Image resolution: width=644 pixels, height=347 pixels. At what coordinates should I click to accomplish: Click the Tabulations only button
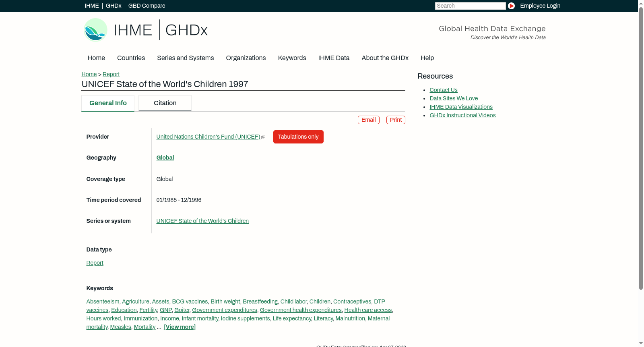298,137
